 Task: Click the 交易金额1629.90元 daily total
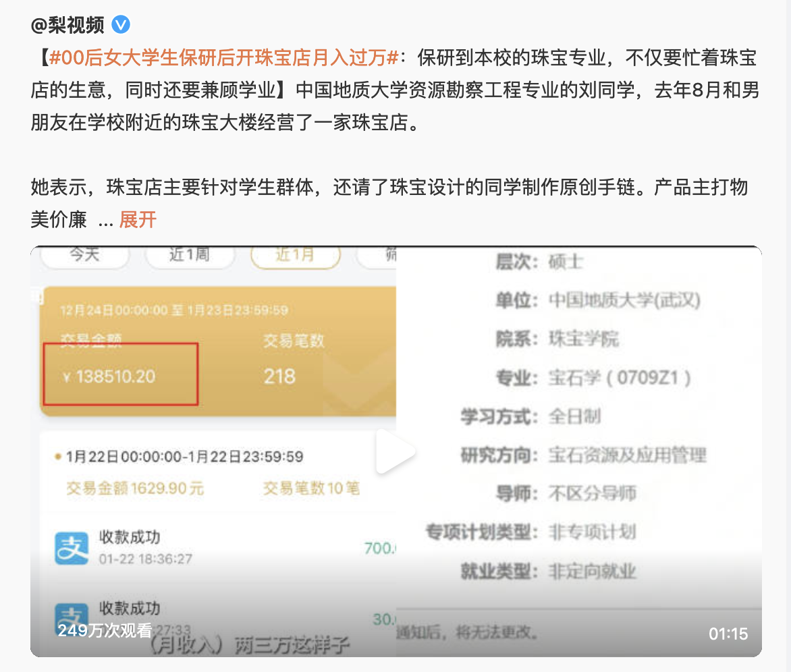tap(135, 488)
